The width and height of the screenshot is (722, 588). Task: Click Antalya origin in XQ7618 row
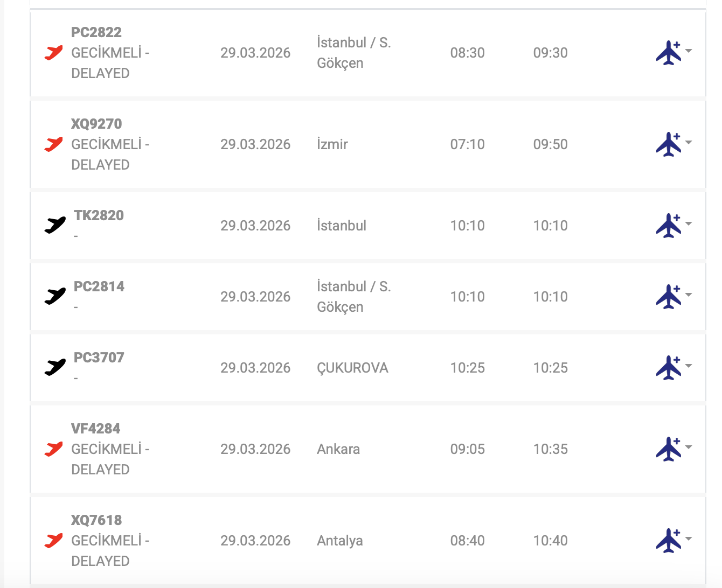339,541
